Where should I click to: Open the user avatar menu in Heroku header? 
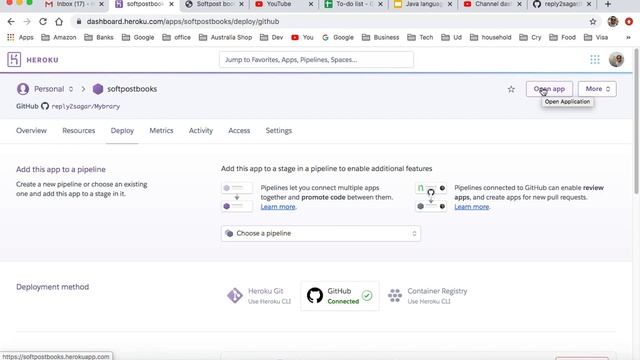tap(616, 60)
